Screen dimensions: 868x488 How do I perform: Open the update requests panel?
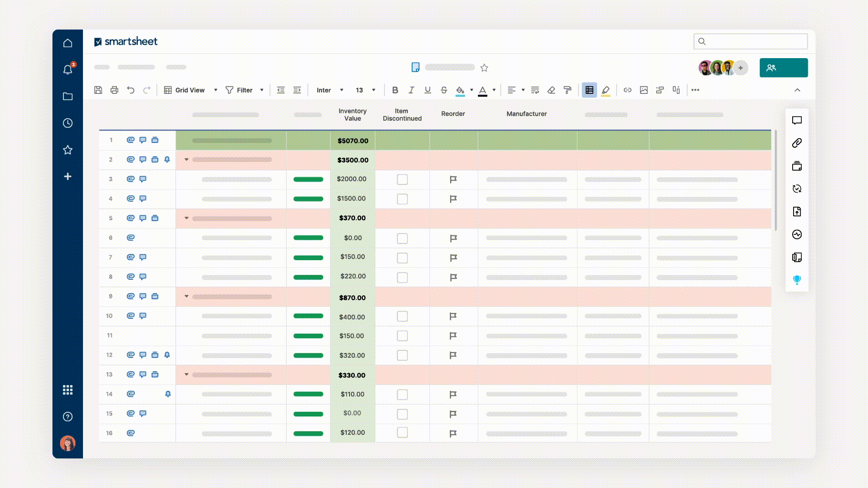796,189
